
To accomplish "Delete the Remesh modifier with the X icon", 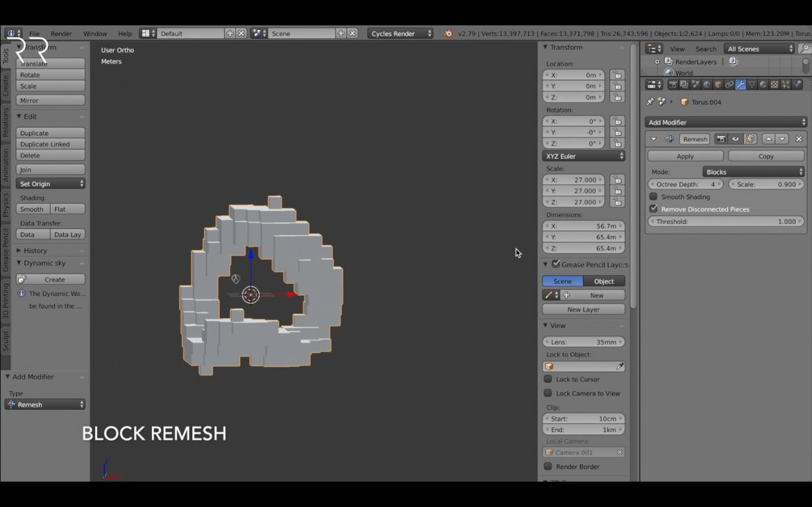I will (799, 139).
